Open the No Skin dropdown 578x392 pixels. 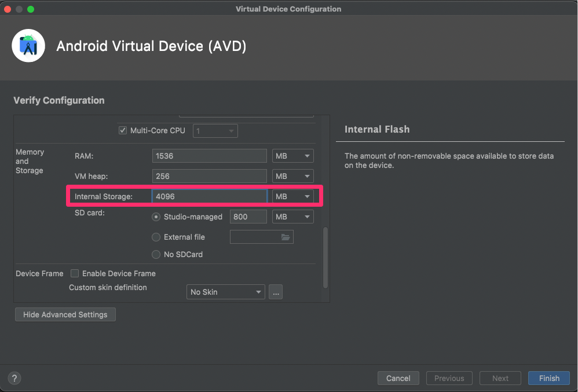226,292
